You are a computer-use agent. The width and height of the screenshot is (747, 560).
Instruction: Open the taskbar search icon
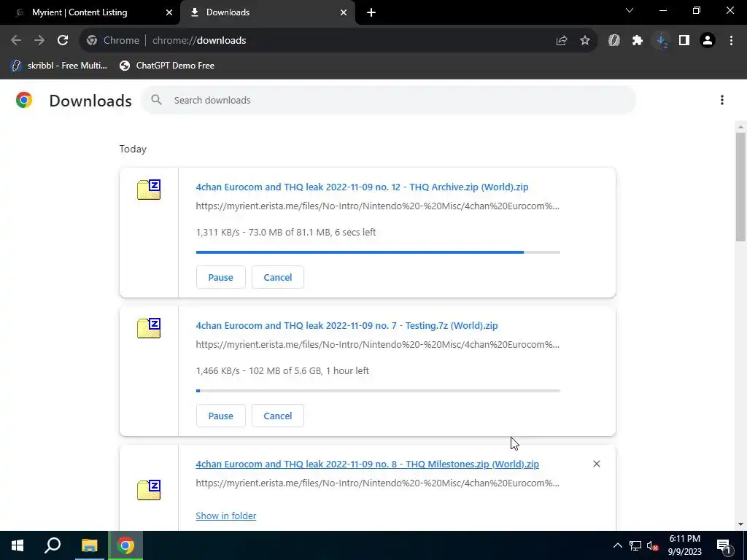(x=53, y=545)
